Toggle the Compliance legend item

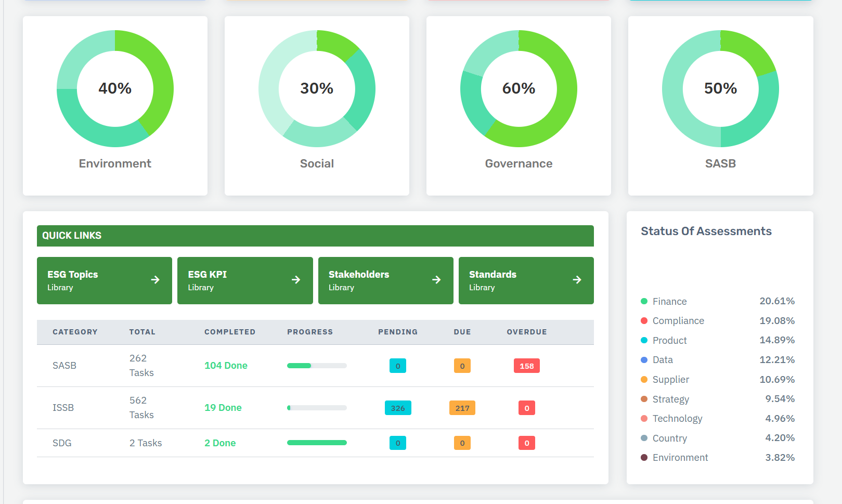click(678, 321)
